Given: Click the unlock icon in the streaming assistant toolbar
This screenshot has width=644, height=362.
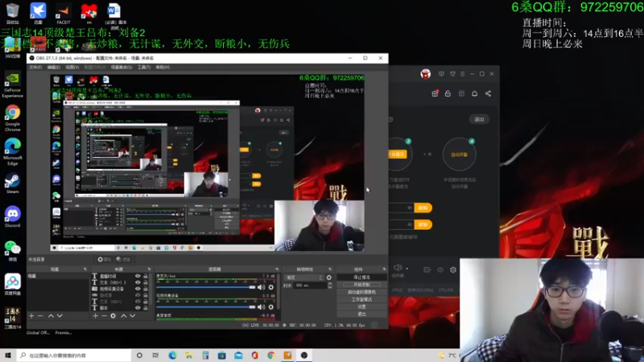Looking at the screenshot, I should [448, 93].
